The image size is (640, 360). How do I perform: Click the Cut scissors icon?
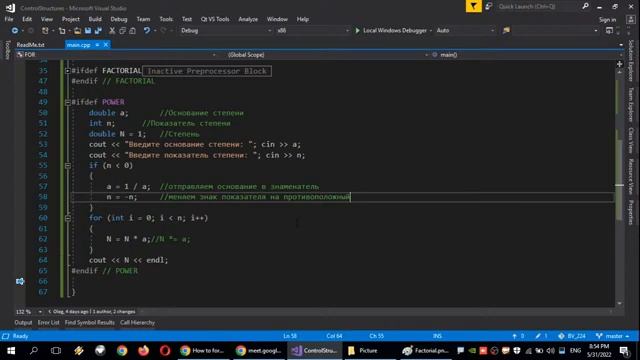(112, 31)
